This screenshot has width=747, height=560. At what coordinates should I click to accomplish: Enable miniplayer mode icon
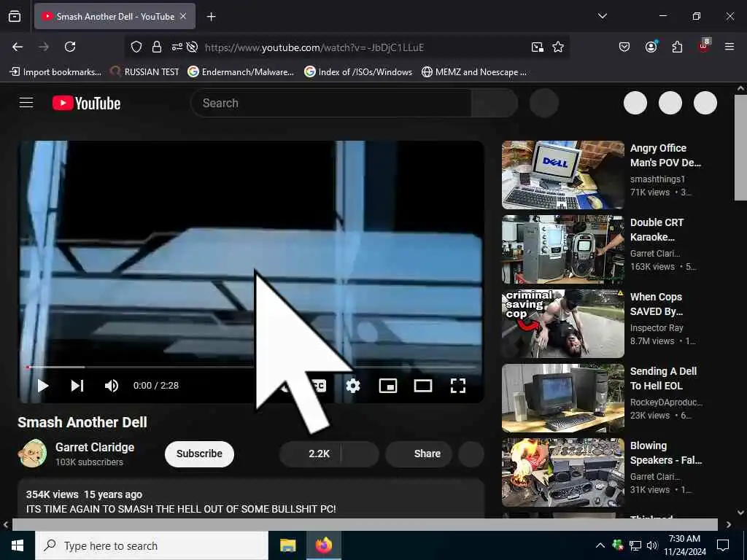point(388,386)
